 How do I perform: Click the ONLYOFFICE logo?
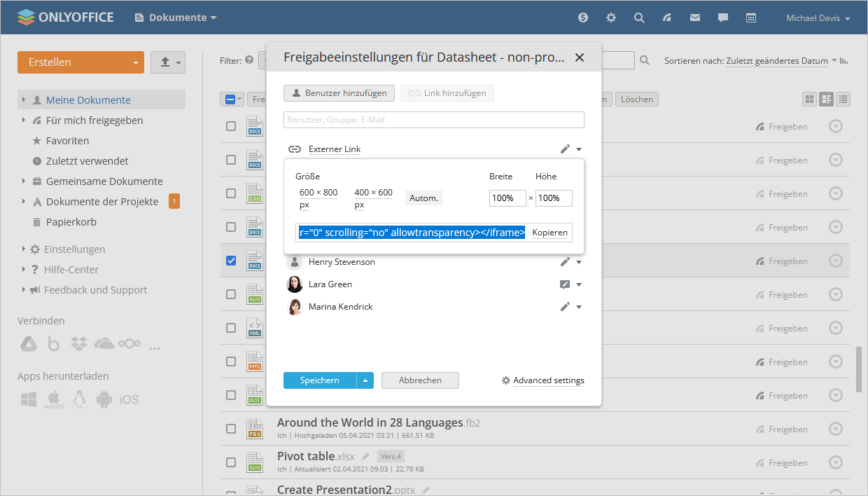[x=65, y=18]
